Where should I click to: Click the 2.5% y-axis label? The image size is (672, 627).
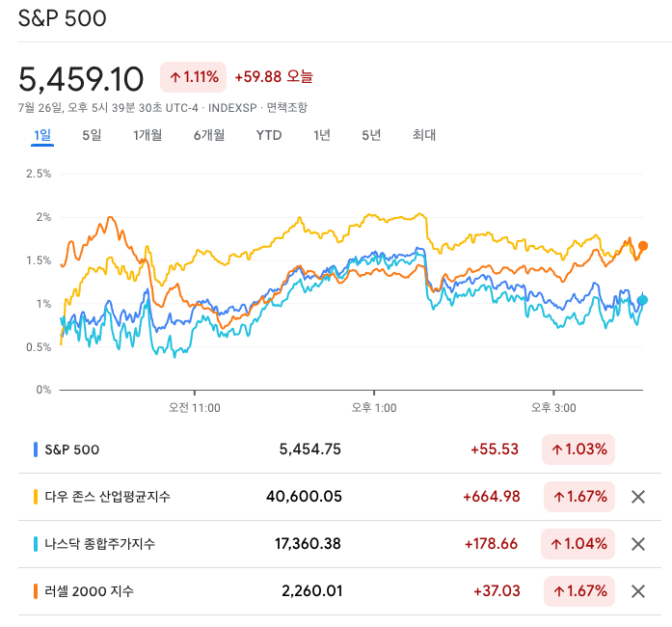39,174
